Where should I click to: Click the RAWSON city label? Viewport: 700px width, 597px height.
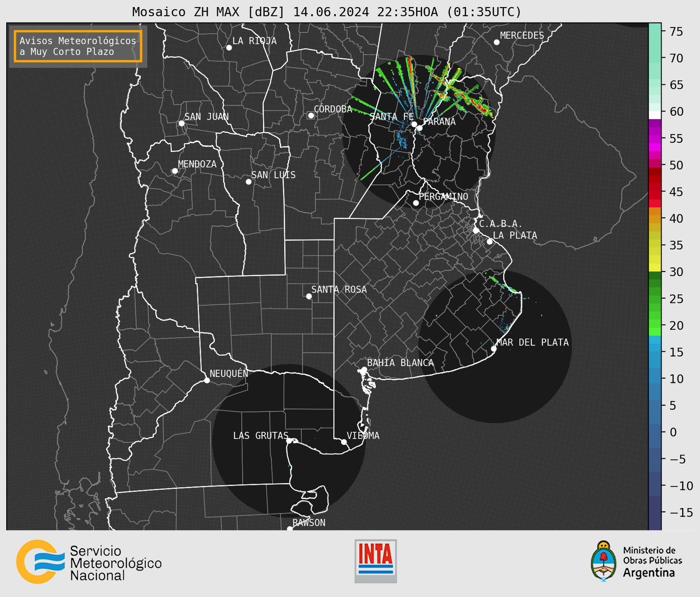click(x=309, y=523)
